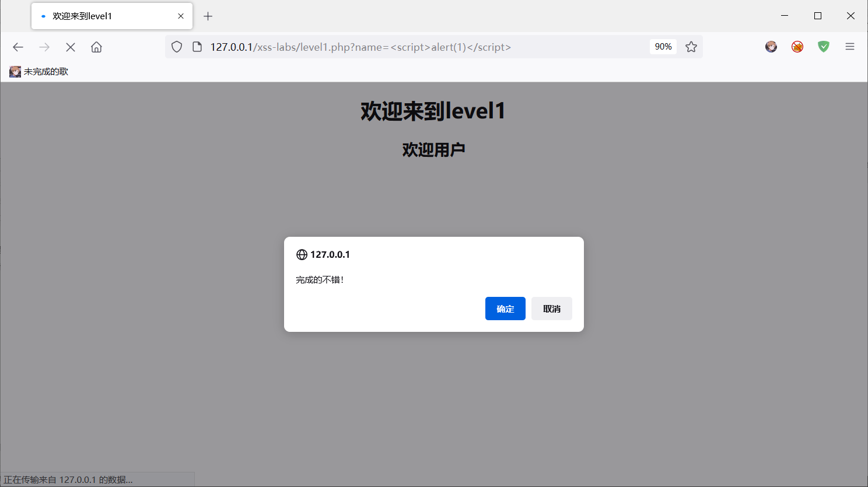This screenshot has height=487, width=868.
Task: Click the 欢迎来到level1 page heading
Action: (433, 111)
